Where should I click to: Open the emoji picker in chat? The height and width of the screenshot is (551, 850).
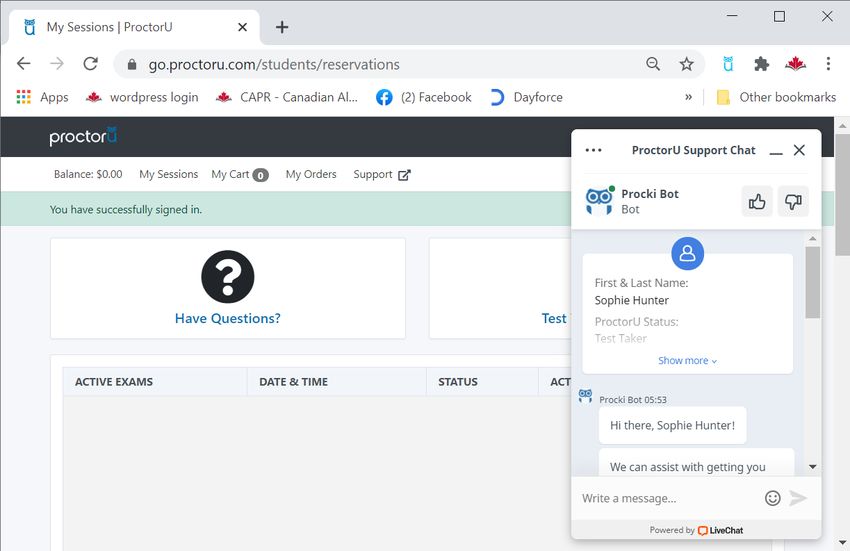pos(772,498)
